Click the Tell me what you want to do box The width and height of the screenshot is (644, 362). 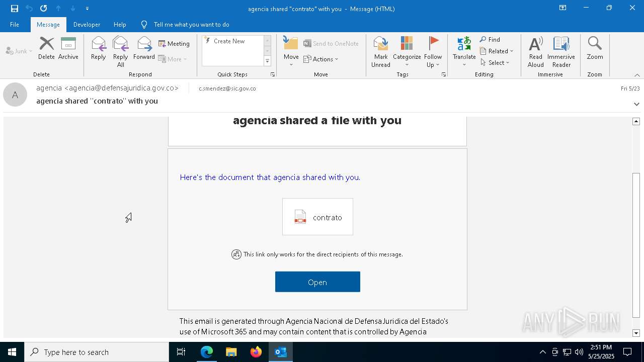[191, 25]
